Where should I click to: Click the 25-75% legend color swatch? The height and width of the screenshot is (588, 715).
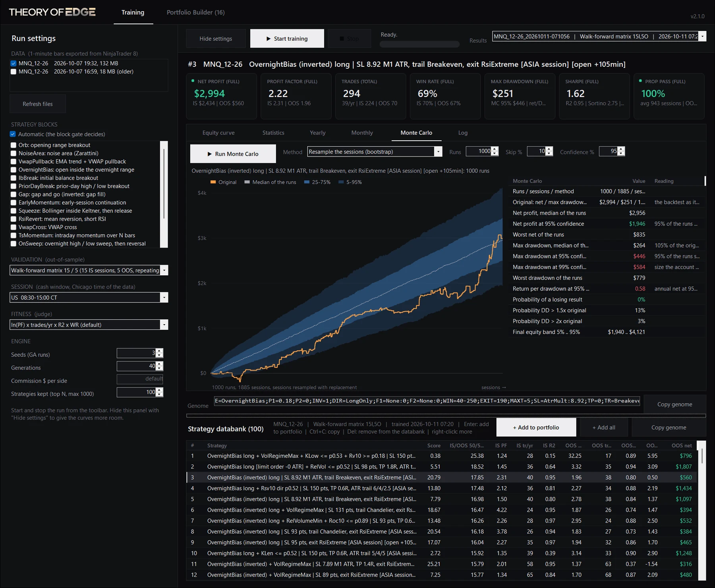(307, 182)
